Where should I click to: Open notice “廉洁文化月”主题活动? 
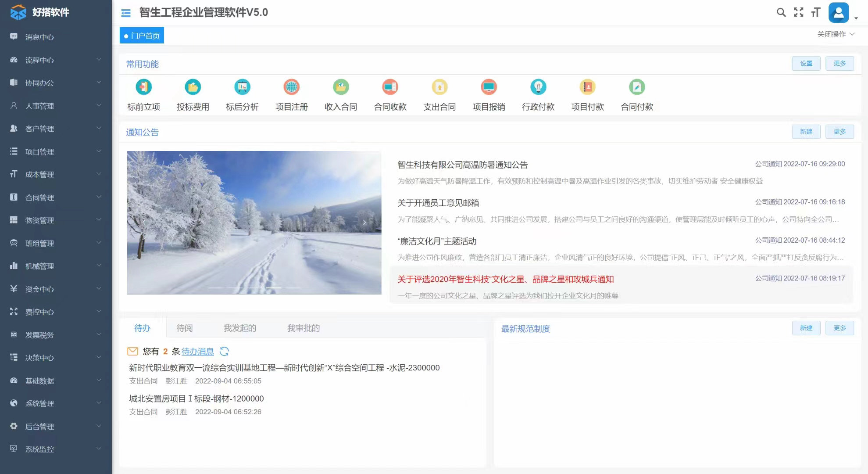coord(437,241)
